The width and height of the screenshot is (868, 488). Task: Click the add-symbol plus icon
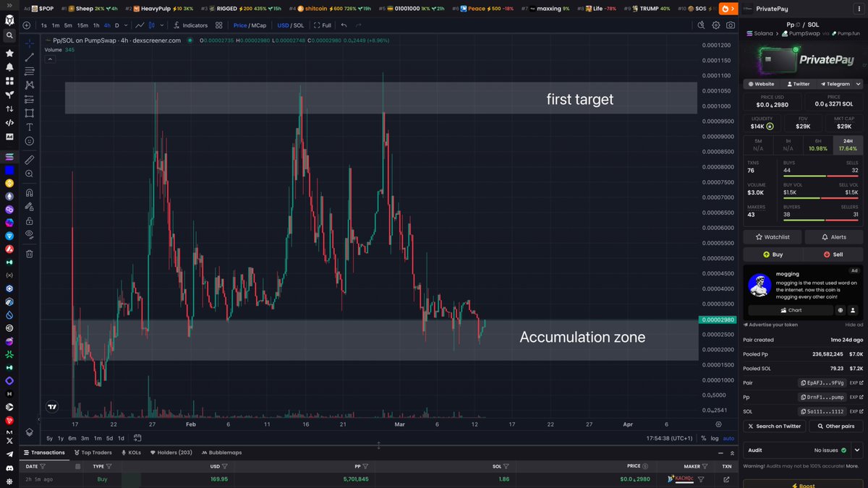pos(27,25)
